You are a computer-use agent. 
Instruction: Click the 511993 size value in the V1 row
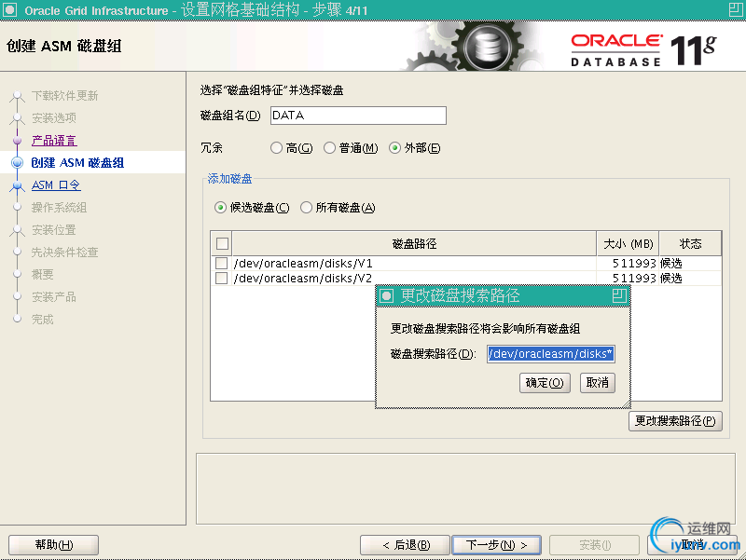pos(634,264)
